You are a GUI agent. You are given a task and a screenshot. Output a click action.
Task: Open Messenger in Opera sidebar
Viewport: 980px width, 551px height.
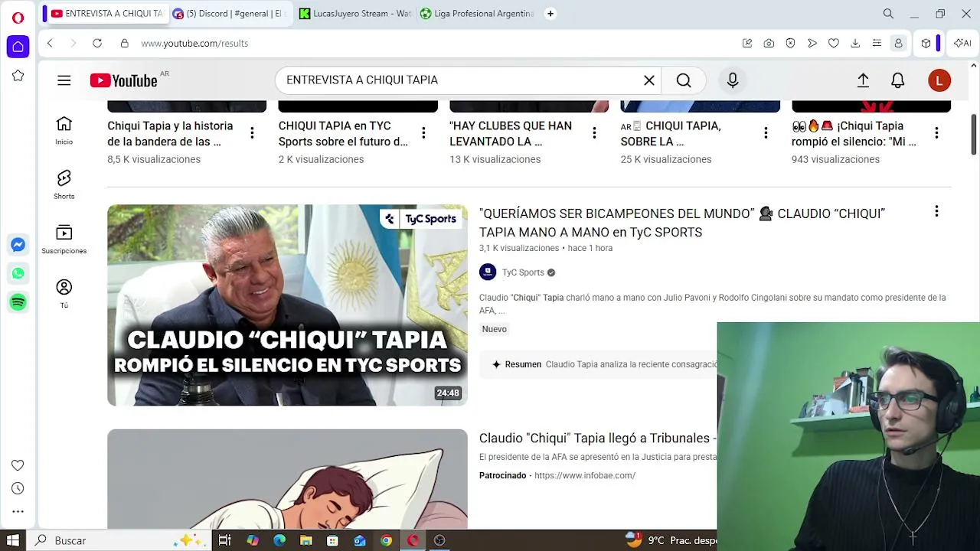click(x=18, y=245)
